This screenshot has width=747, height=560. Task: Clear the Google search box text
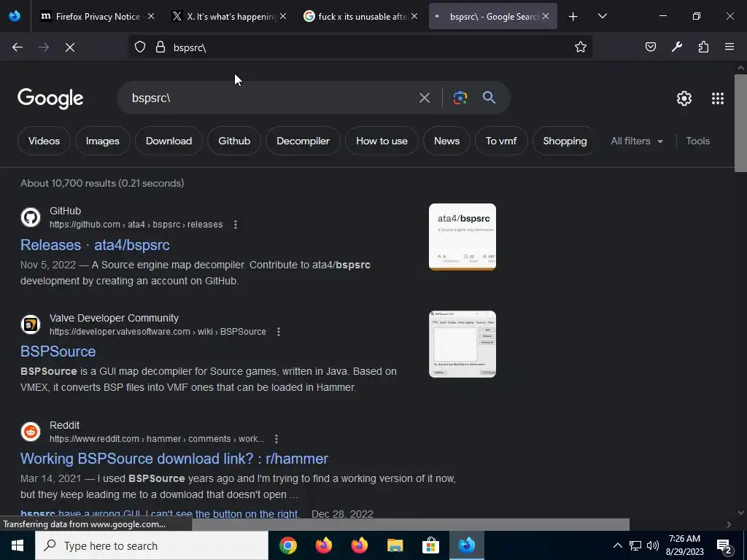[425, 98]
